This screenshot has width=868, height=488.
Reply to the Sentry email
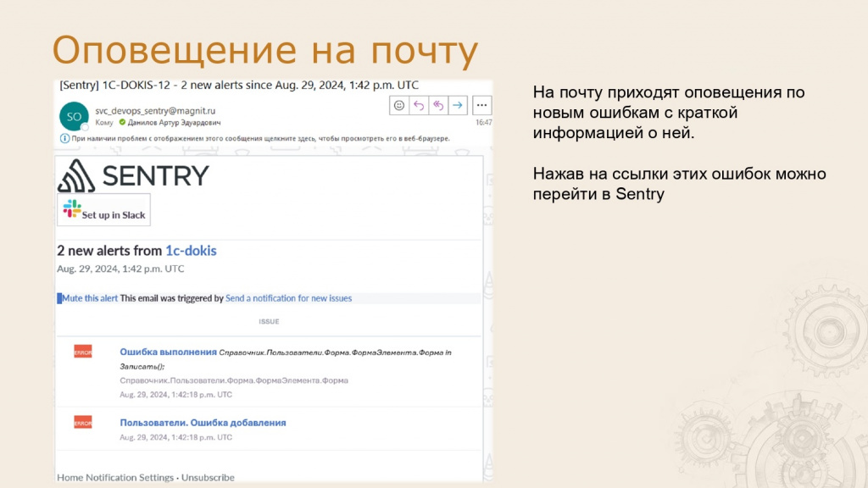click(x=419, y=105)
